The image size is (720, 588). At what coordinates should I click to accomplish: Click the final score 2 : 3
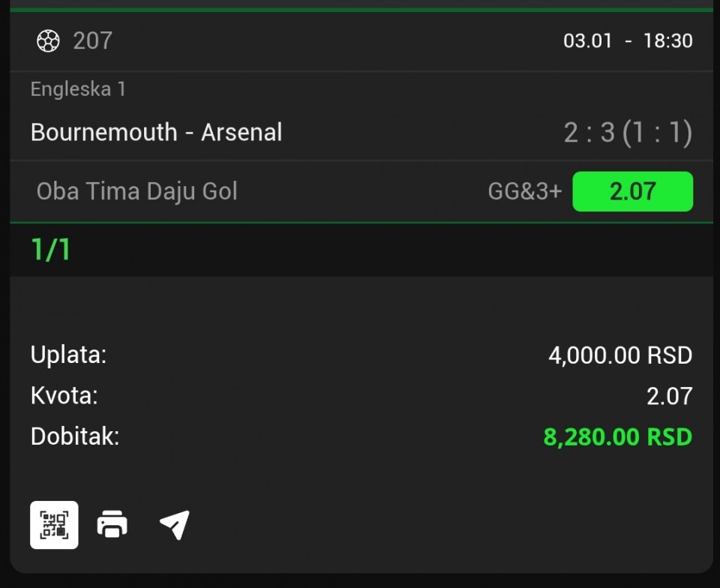[589, 133]
